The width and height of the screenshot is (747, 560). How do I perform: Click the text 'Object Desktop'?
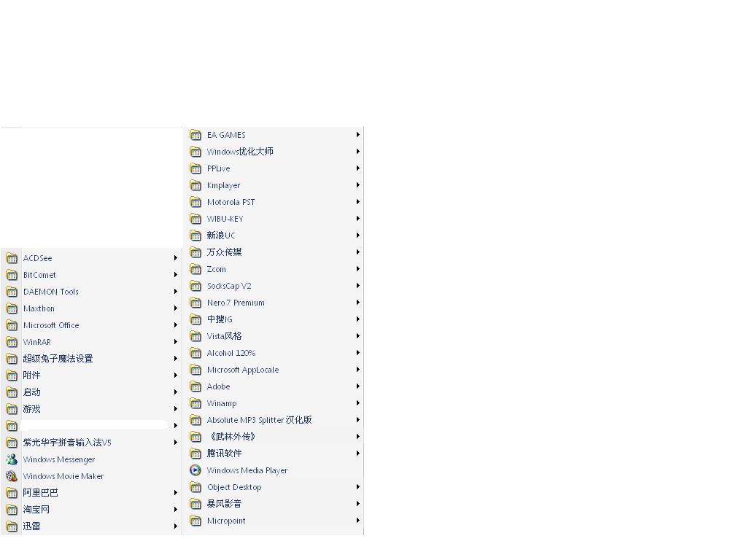tap(234, 487)
